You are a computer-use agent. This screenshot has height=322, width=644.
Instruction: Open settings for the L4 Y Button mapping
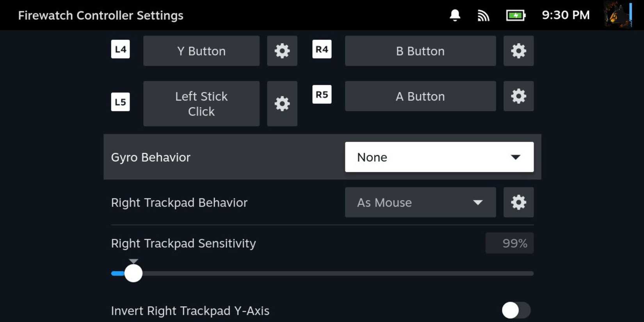coord(282,51)
